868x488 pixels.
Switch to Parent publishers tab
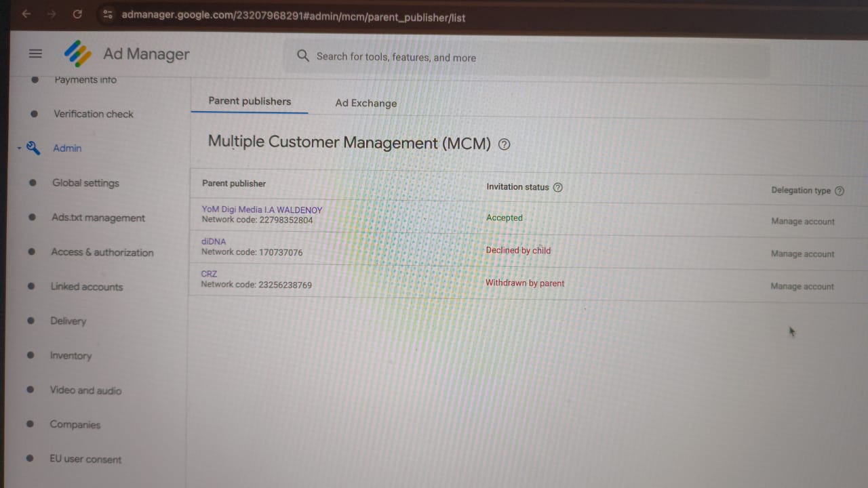click(250, 101)
